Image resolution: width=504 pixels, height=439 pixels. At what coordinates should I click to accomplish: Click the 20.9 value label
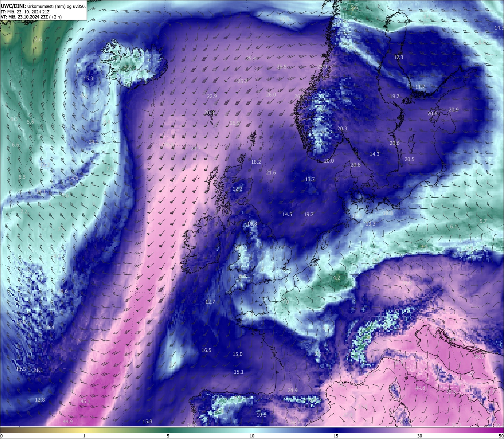454,110
